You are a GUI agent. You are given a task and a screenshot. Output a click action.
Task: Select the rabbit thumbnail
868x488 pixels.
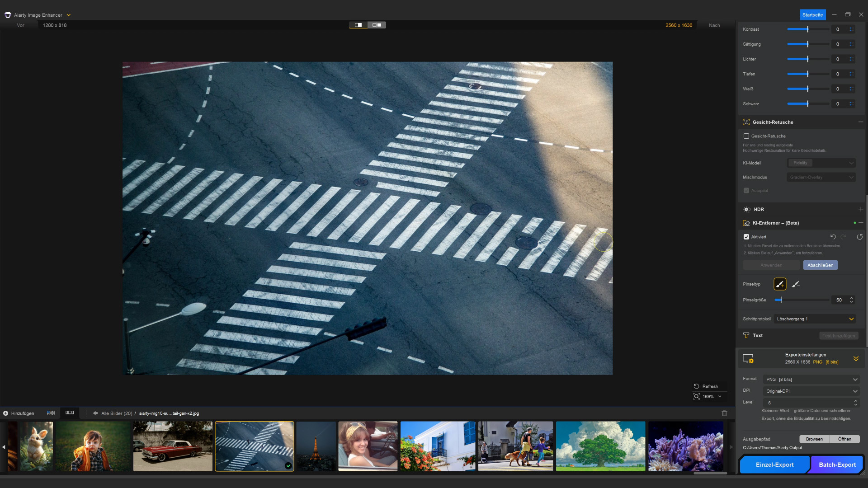[x=36, y=446]
